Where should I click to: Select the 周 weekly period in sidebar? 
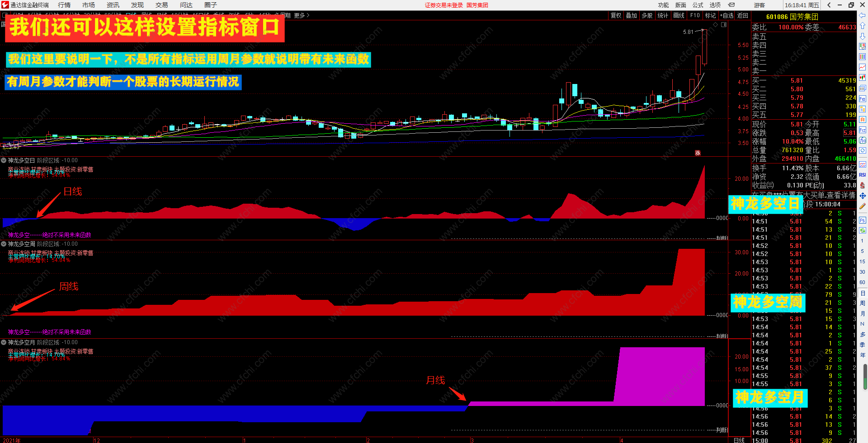click(862, 303)
